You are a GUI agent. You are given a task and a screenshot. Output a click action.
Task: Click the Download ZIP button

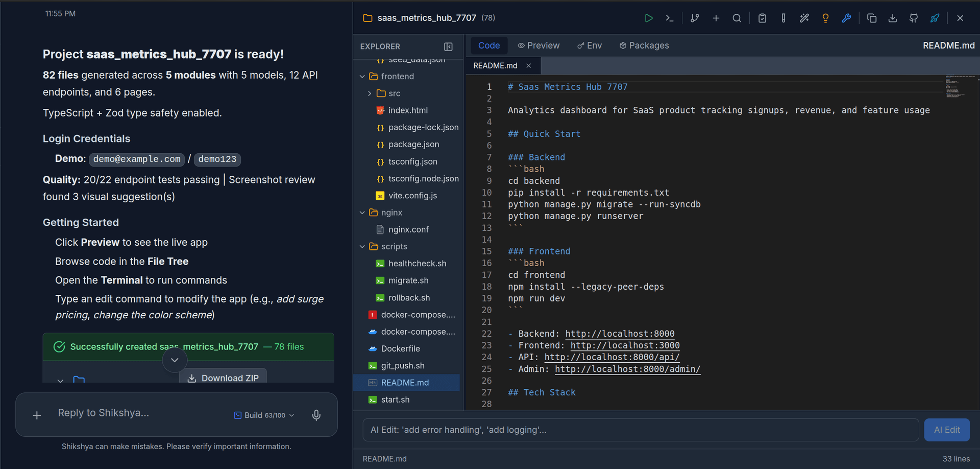(x=223, y=377)
